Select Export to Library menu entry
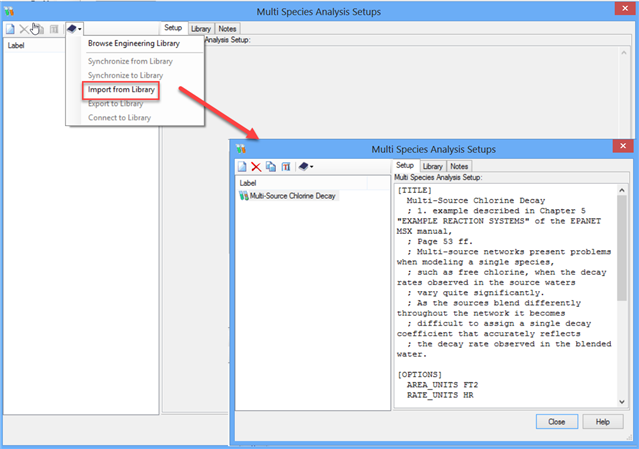639x449 pixels. 116,103
